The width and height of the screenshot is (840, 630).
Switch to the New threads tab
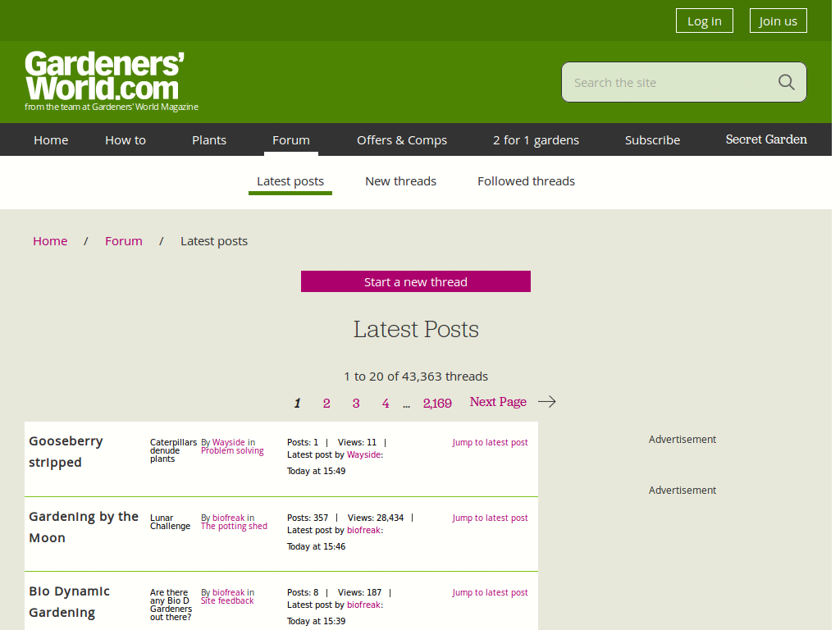coord(400,181)
